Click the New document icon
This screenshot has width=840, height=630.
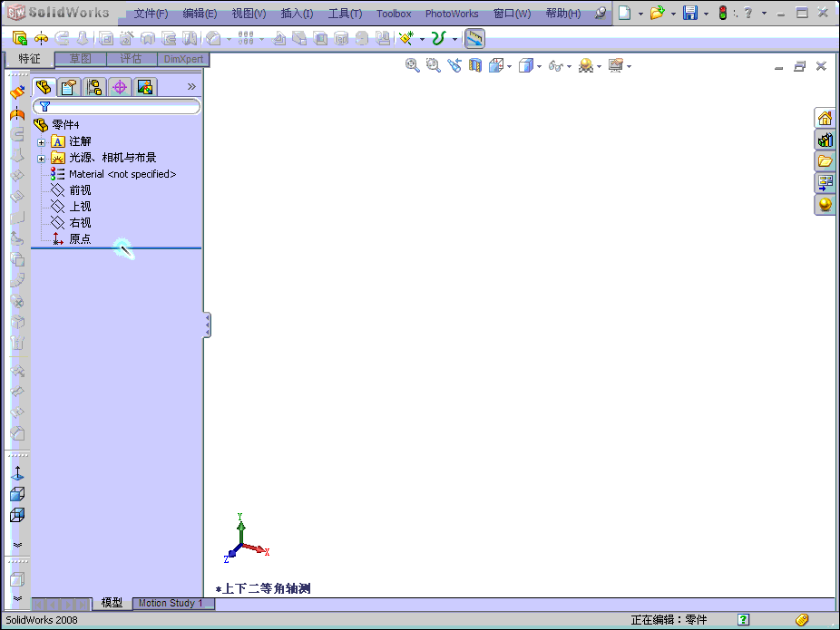[x=625, y=13]
